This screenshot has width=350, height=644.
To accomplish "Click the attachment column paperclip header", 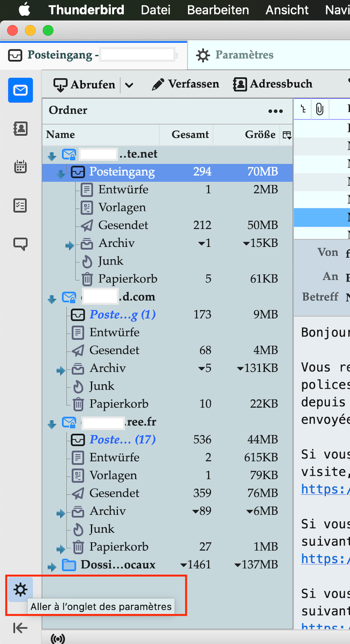I will pos(319,110).
